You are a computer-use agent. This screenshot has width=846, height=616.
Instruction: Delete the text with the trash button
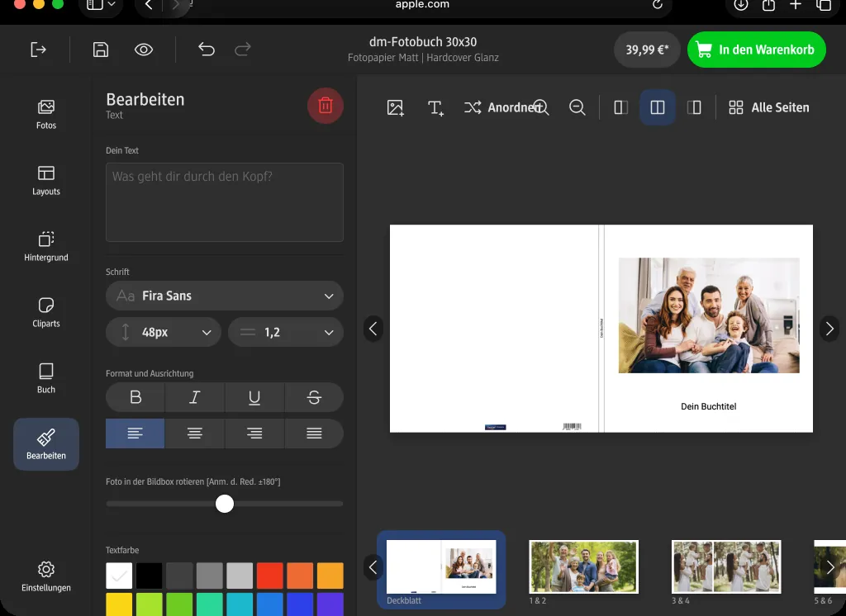click(326, 106)
